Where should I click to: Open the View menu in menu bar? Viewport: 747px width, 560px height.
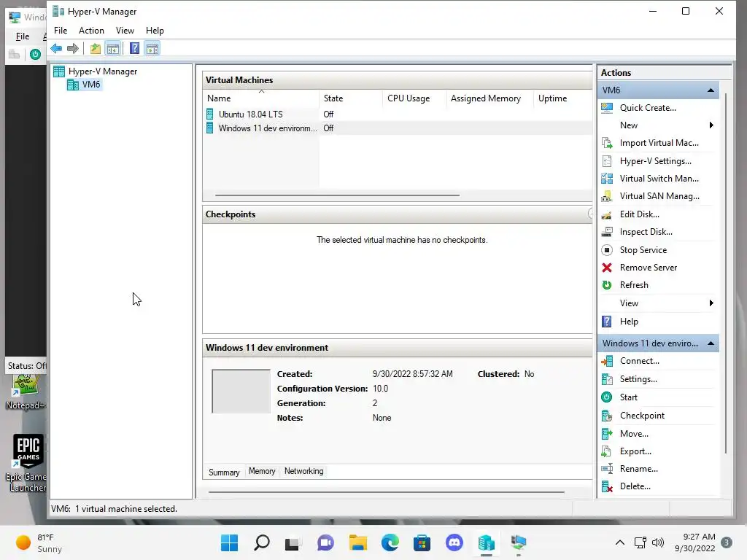click(x=125, y=31)
